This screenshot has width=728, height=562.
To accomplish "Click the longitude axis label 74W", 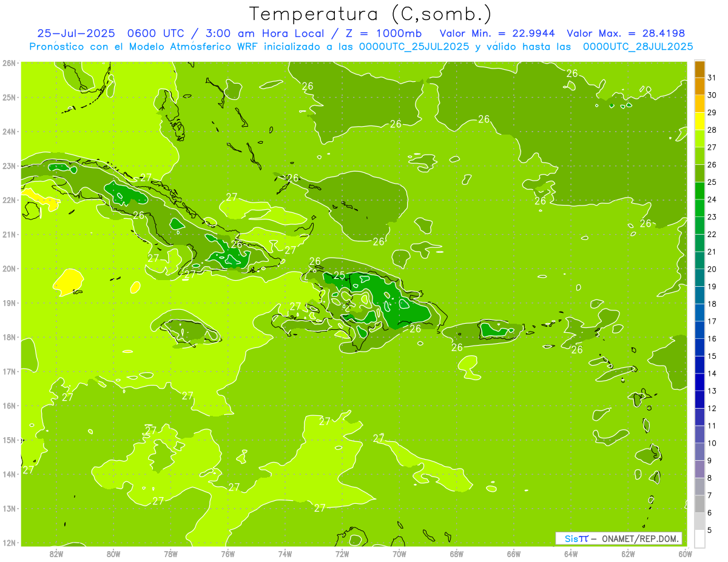I will (285, 554).
